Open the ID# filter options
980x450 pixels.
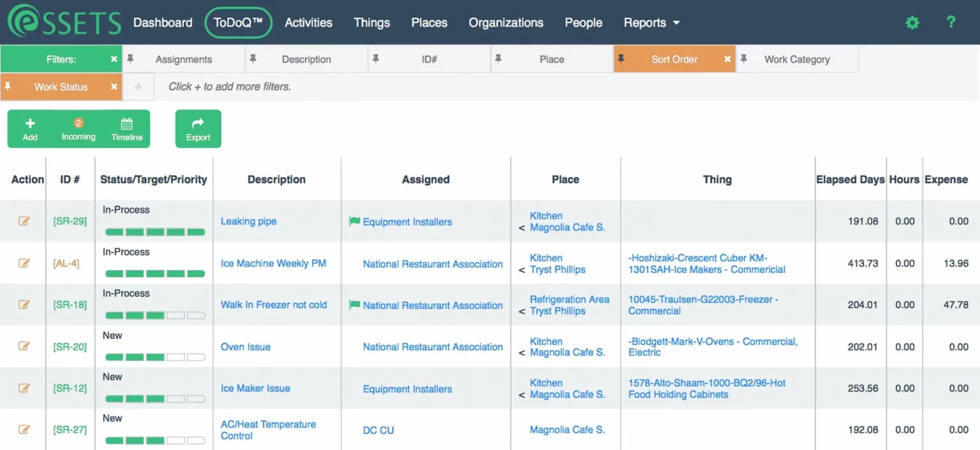pos(429,59)
